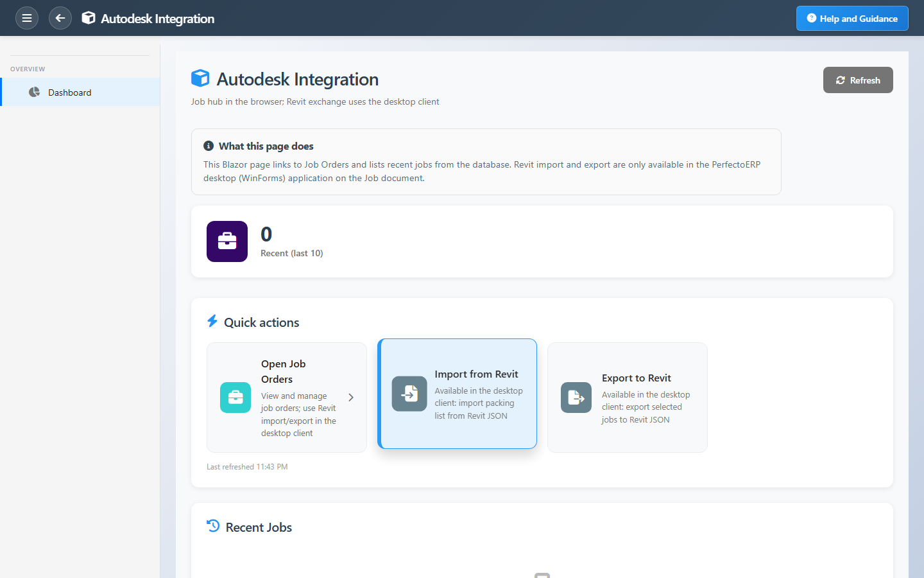This screenshot has width=924, height=578.
Task: Click the What this page does heading
Action: point(266,146)
